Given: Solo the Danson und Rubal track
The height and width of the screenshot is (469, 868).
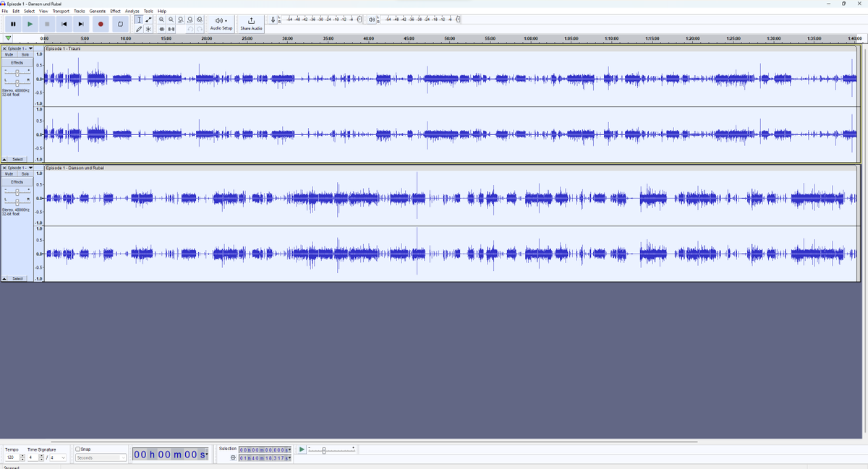Looking at the screenshot, I should tap(25, 173).
